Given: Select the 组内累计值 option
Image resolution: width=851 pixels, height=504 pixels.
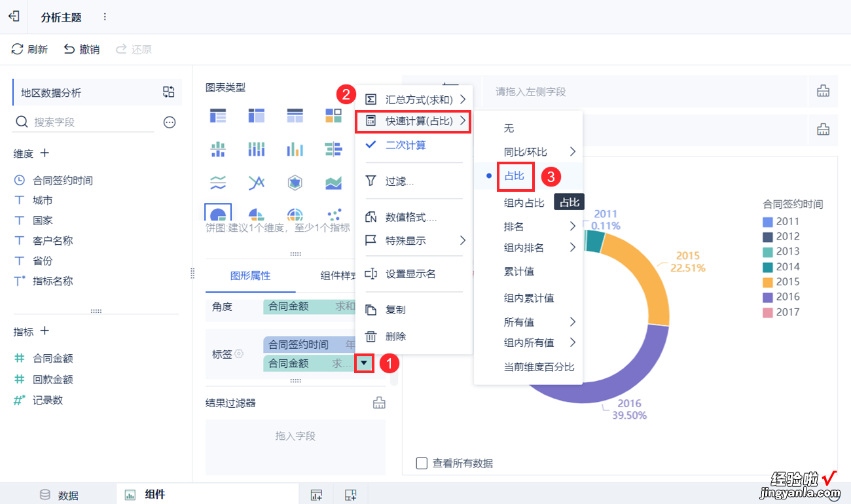Looking at the screenshot, I should (528, 298).
